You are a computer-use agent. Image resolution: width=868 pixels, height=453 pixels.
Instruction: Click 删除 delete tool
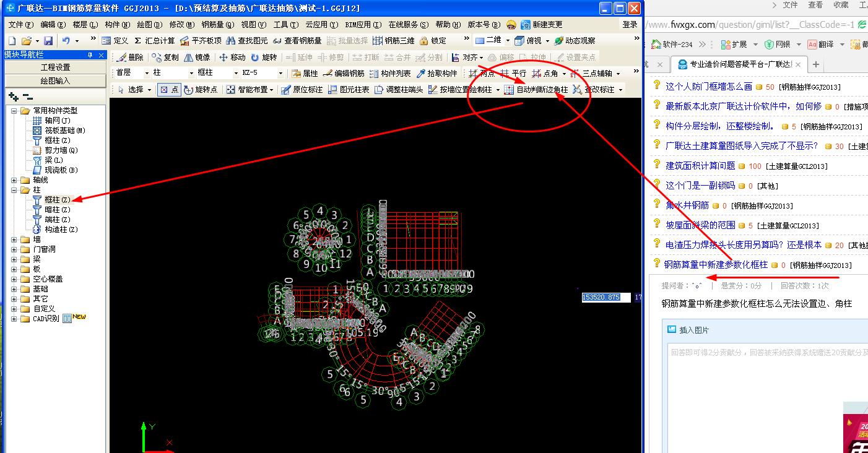click(x=130, y=57)
